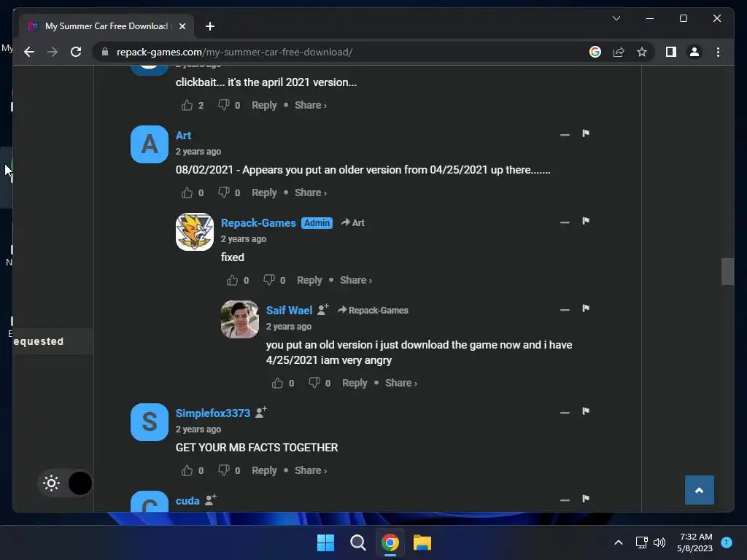Open a new browser tab
Screen dimensions: 747x560
pos(209,26)
